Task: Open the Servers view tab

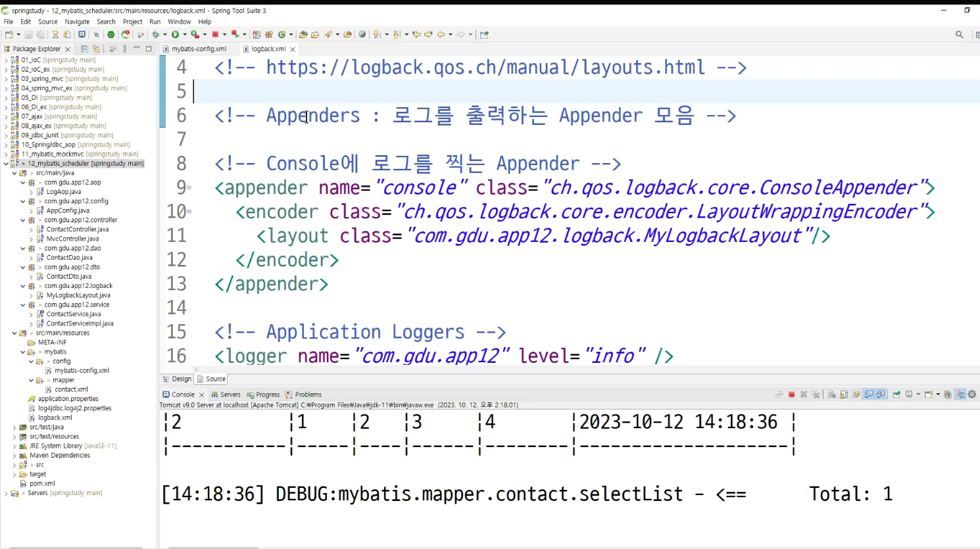Action: 226,394
